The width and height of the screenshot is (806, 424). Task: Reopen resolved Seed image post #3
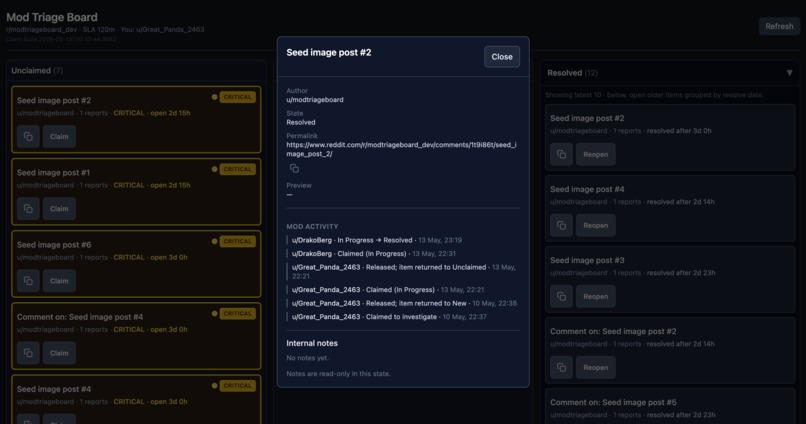tap(596, 297)
